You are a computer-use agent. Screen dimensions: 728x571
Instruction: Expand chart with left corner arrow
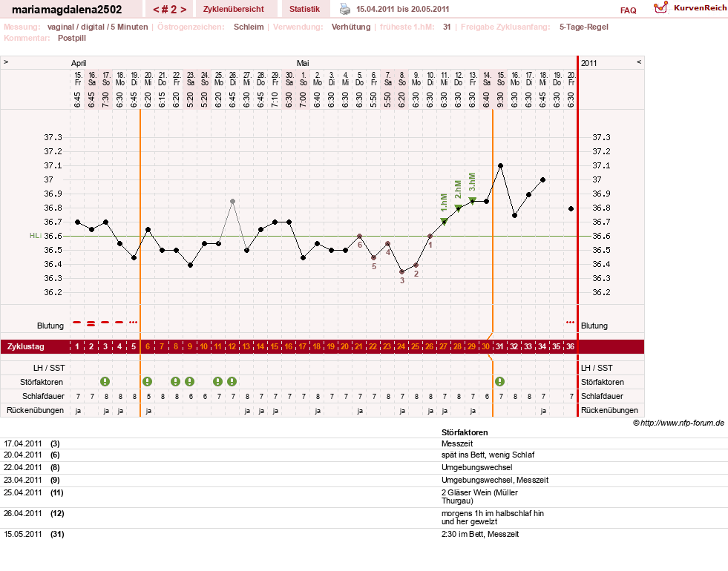click(6, 62)
